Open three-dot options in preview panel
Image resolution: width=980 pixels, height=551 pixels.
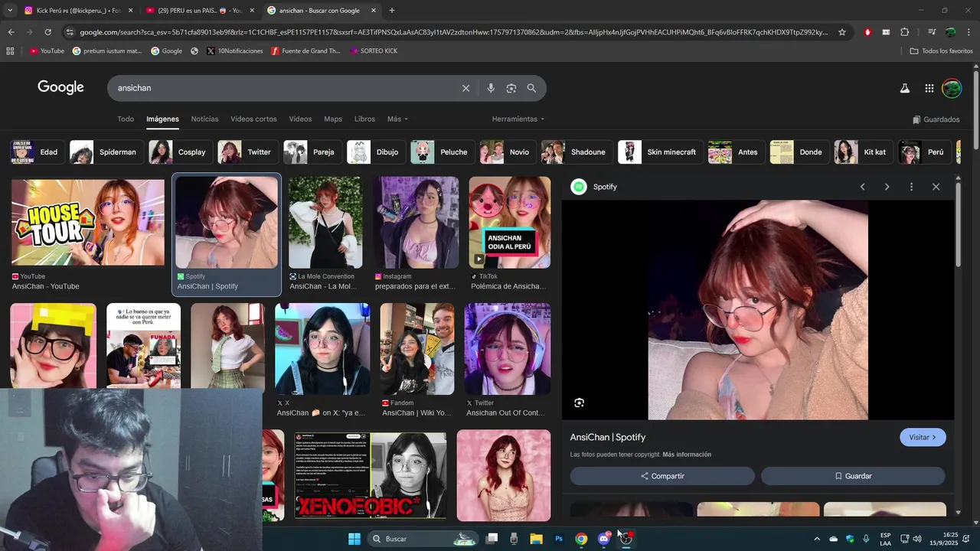point(911,187)
